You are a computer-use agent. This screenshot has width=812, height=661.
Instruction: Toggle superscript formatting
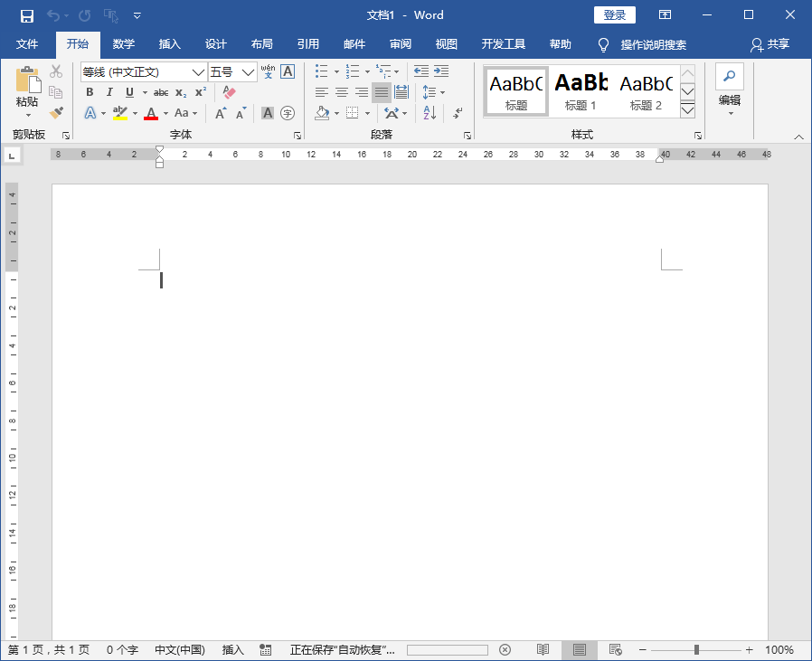[x=201, y=92]
